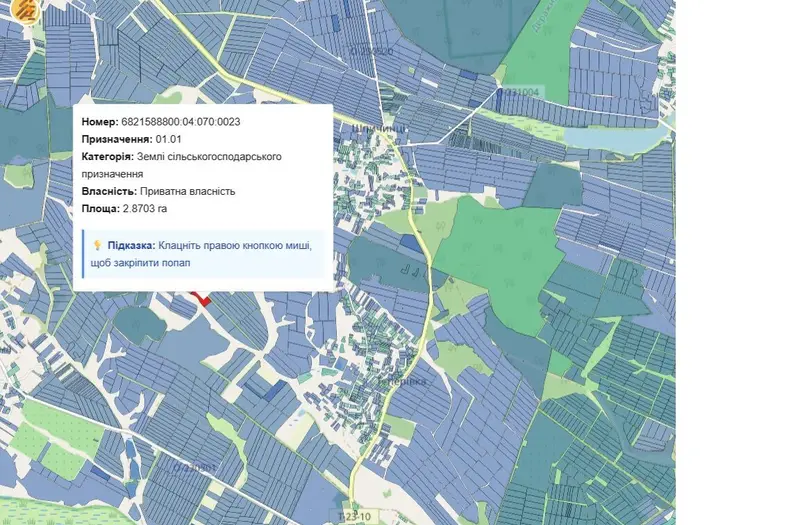Click the T-23-10 road label
The width and height of the screenshot is (800, 525).
point(354,516)
